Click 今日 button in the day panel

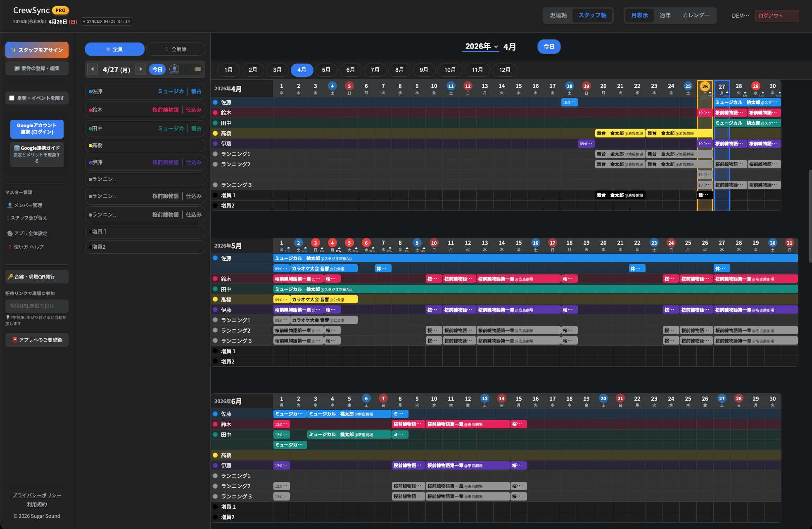158,69
